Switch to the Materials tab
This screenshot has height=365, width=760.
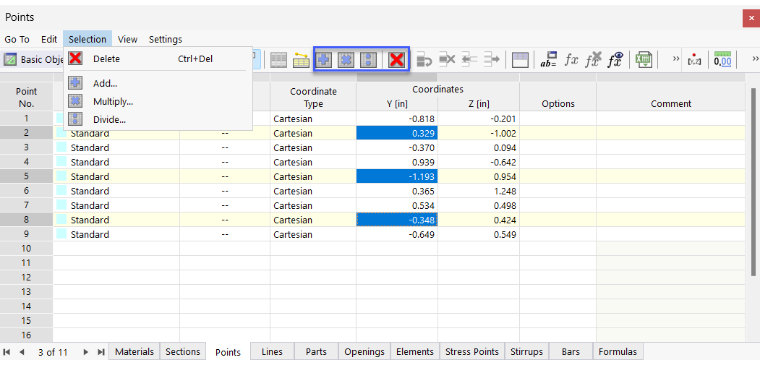134,352
